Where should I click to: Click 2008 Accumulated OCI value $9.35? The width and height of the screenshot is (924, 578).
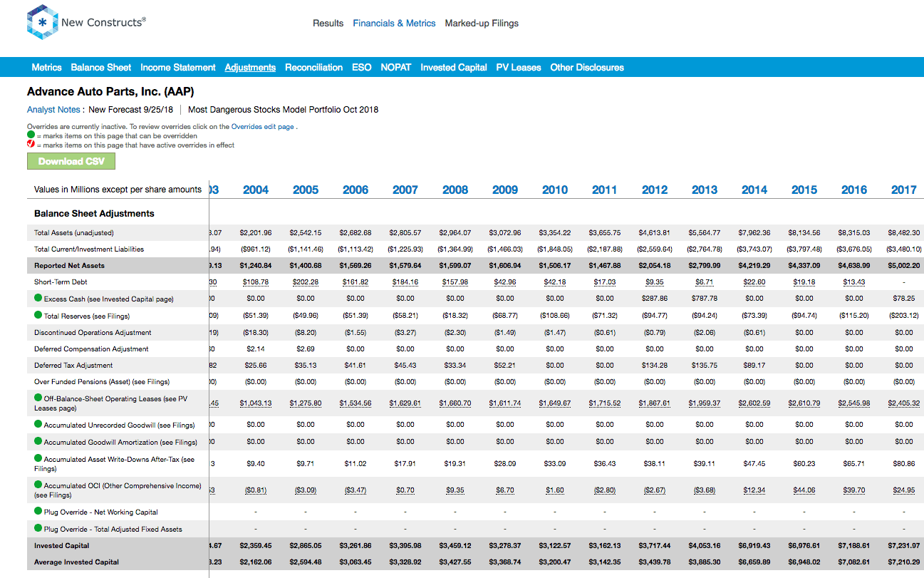coord(455,490)
